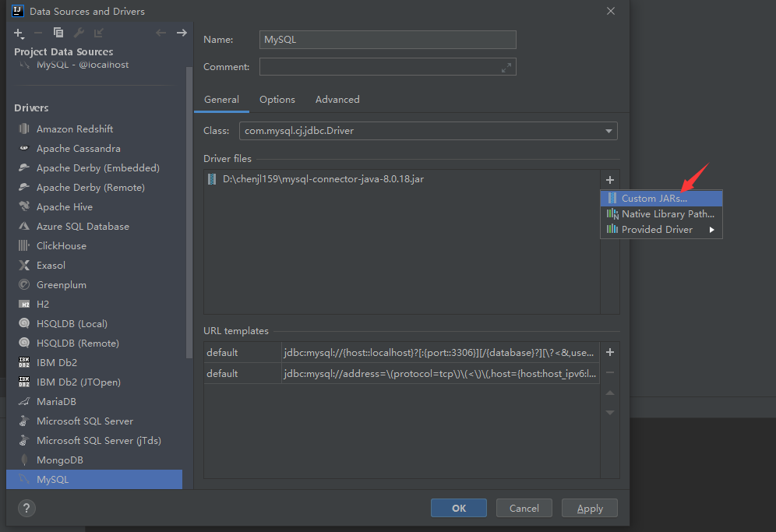Click the wrench driver settings icon
Viewport: 776px width, 532px height.
pyautogui.click(x=79, y=33)
